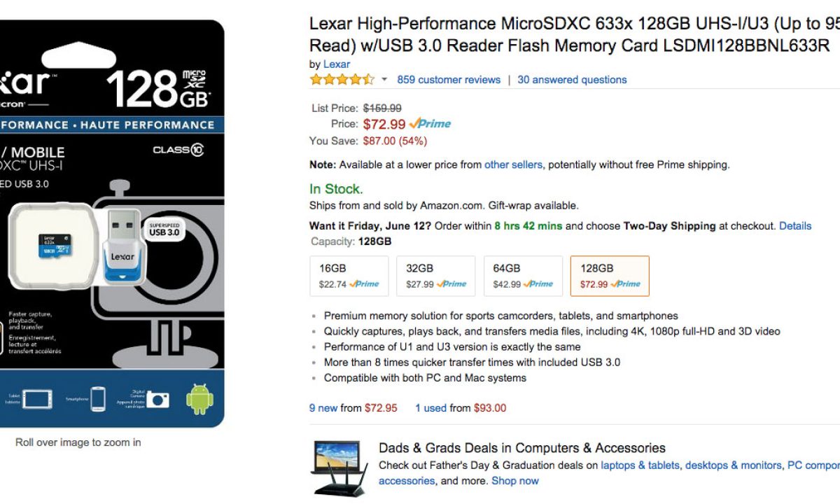Click the Shop now link
Screen dimensions: 840x504
tap(515, 481)
